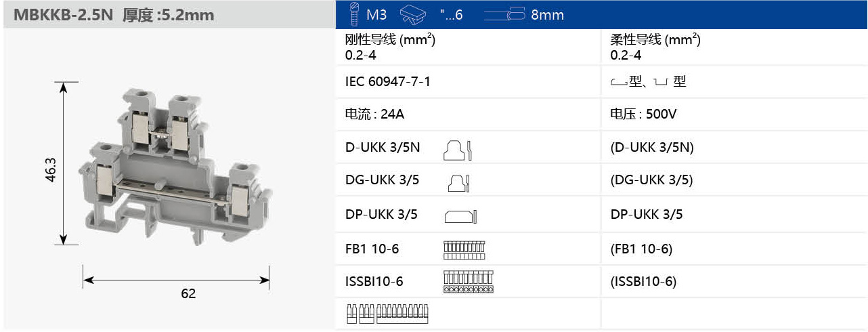Click the DP-UKK 3/5 partition plate icon
The image size is (868, 332).
pos(460,216)
